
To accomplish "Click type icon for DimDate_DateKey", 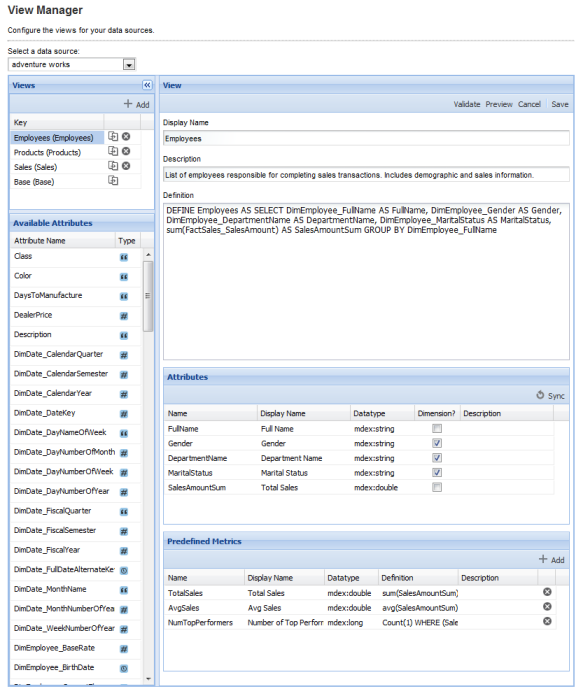I will 124,414.
